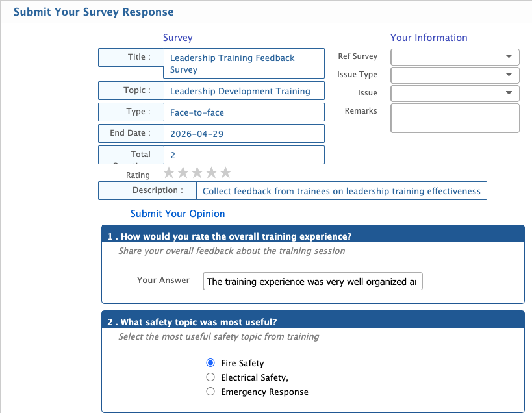
Task: Click the fifth rating star
Action: point(225,173)
